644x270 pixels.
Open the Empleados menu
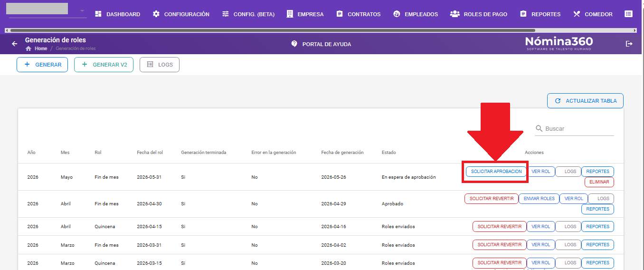coord(416,14)
